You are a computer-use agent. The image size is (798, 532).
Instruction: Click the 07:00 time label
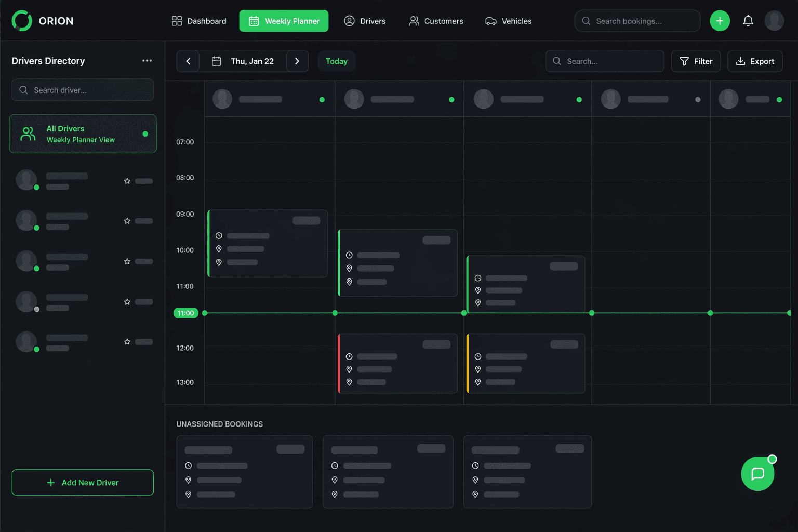(185, 142)
